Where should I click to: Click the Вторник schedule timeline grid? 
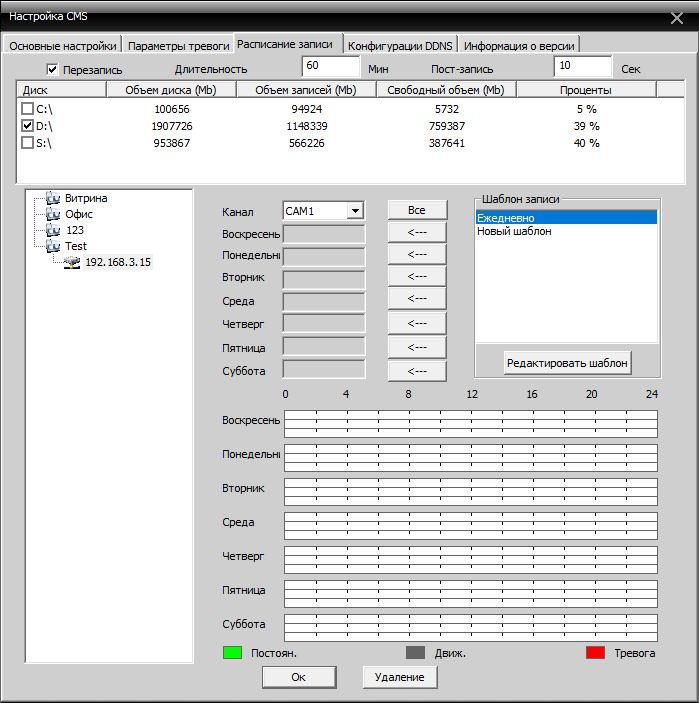tap(471, 492)
